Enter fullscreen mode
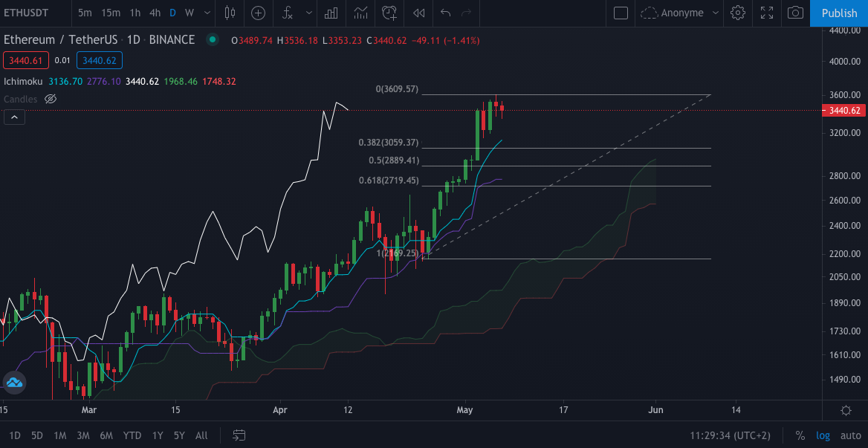Viewport: 868px width, 448px height. tap(767, 13)
